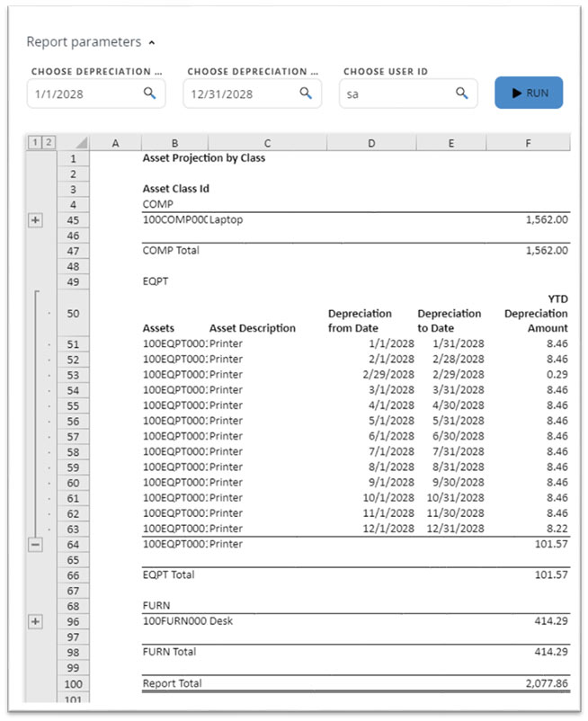This screenshot has height=721, width=588.
Task: Collapse the EQPT group with minus button
Action: click(36, 544)
